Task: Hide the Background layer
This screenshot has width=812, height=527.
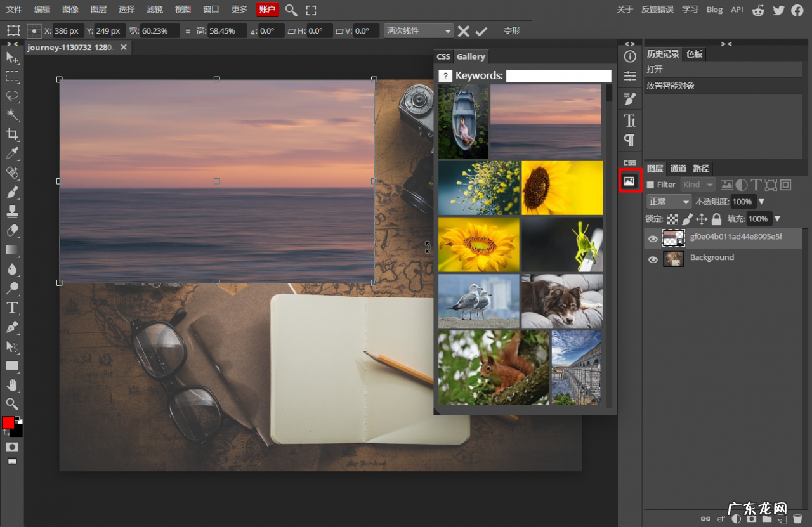Action: coord(653,259)
